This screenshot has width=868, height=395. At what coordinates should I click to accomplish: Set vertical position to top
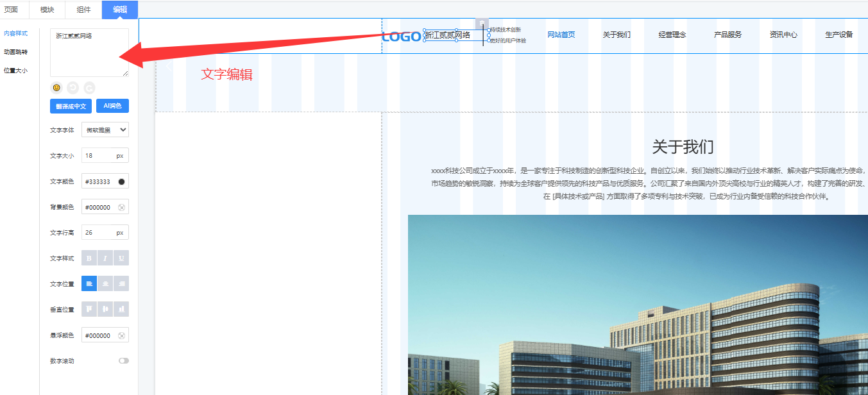point(89,309)
